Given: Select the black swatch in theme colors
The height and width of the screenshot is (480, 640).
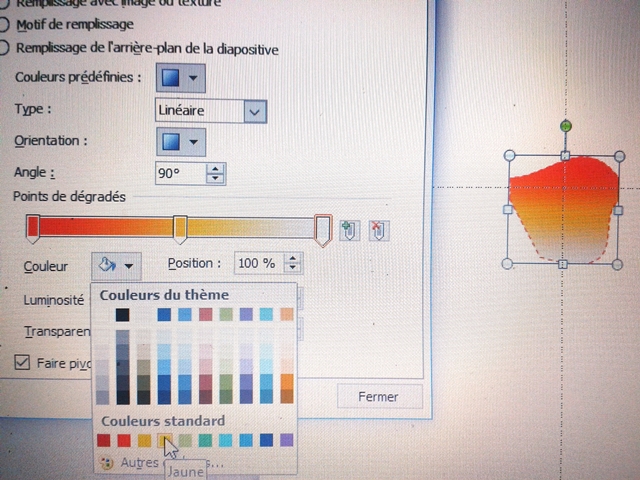Looking at the screenshot, I should 123,315.
